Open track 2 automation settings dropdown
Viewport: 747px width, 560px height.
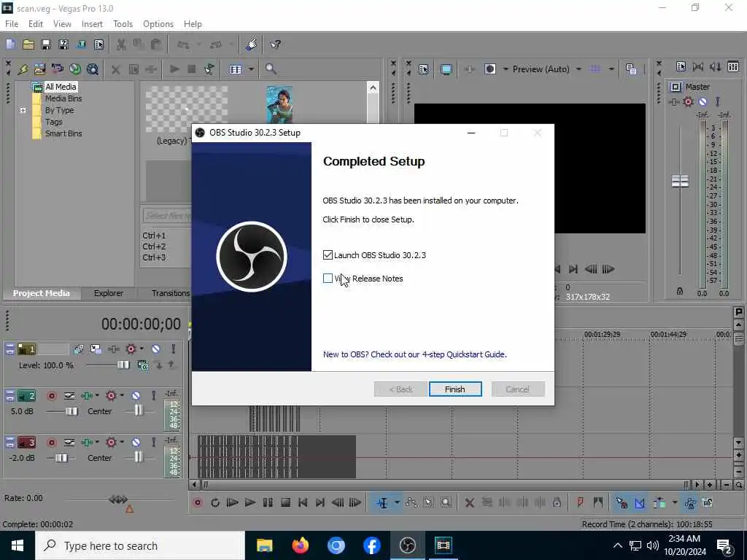coord(122,395)
